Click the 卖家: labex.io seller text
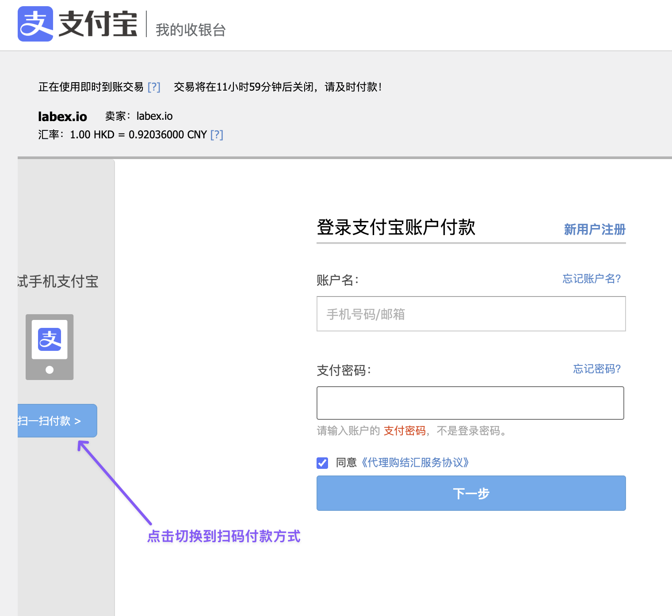The height and width of the screenshot is (616, 672). point(139,116)
